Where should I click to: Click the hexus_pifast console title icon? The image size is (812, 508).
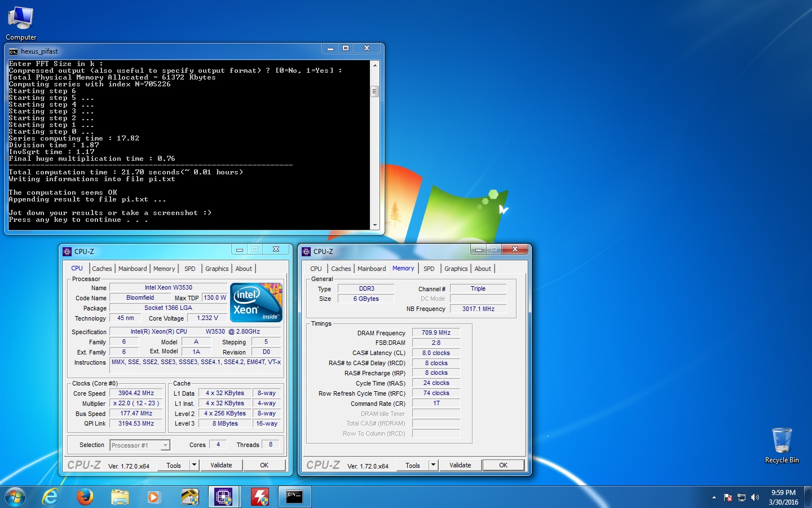coord(14,51)
